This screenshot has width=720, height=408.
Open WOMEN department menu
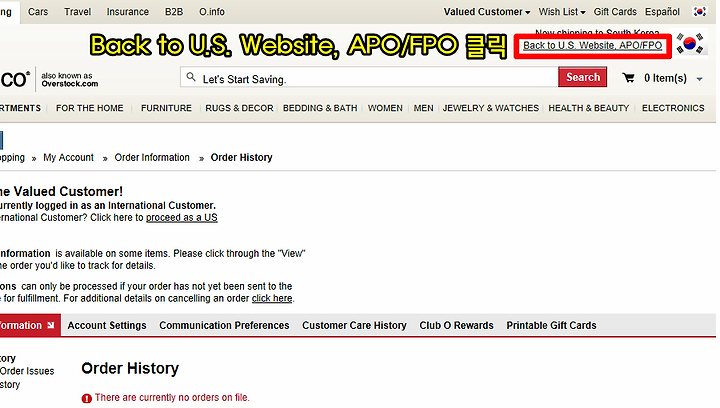pyautogui.click(x=385, y=108)
